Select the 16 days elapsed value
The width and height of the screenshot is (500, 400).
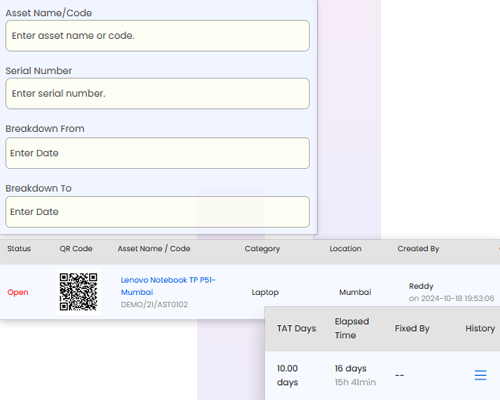pyautogui.click(x=350, y=369)
